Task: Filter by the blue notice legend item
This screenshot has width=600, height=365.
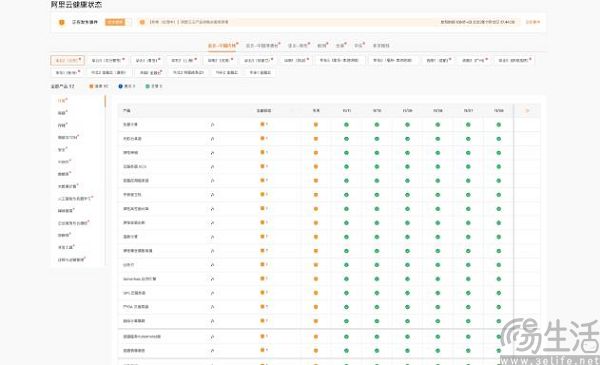Action: (x=127, y=86)
